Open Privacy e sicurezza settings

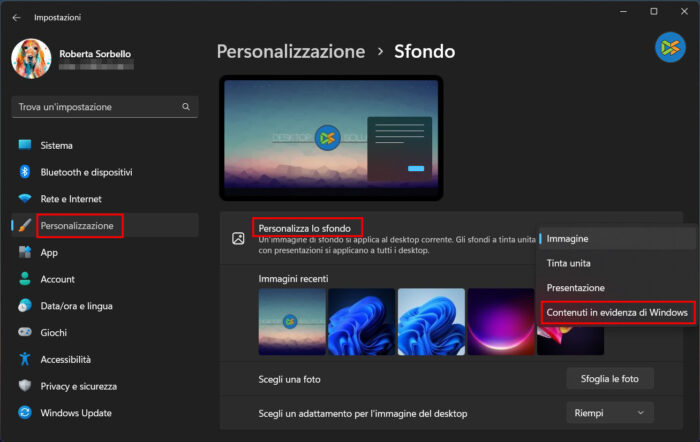pos(79,386)
